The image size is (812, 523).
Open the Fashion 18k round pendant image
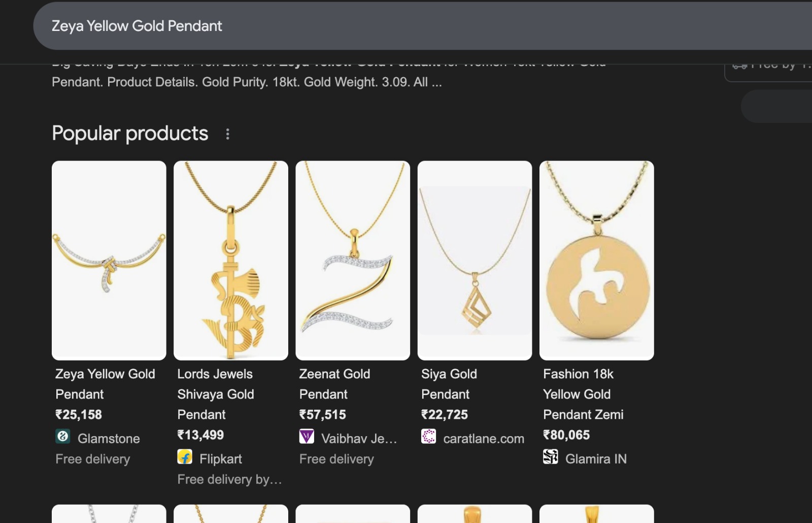click(x=596, y=260)
